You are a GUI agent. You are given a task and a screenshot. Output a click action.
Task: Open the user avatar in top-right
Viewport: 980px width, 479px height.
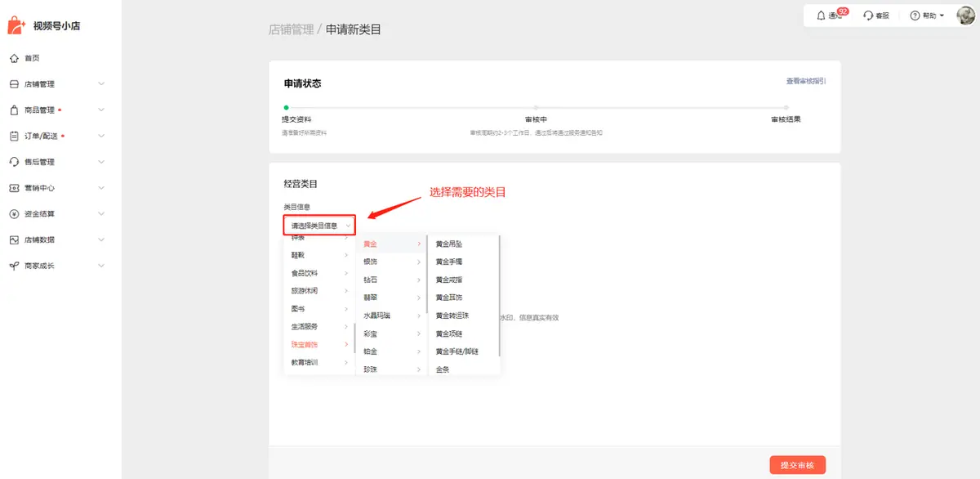pyautogui.click(x=966, y=16)
